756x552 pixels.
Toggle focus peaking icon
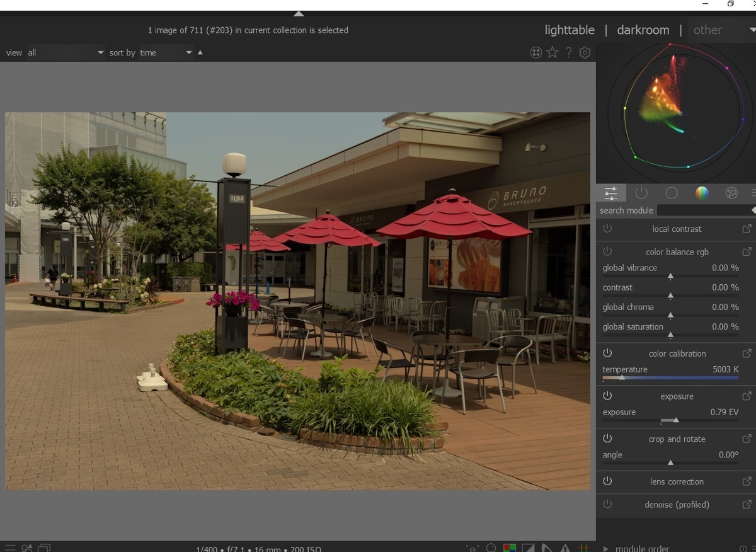click(x=472, y=548)
